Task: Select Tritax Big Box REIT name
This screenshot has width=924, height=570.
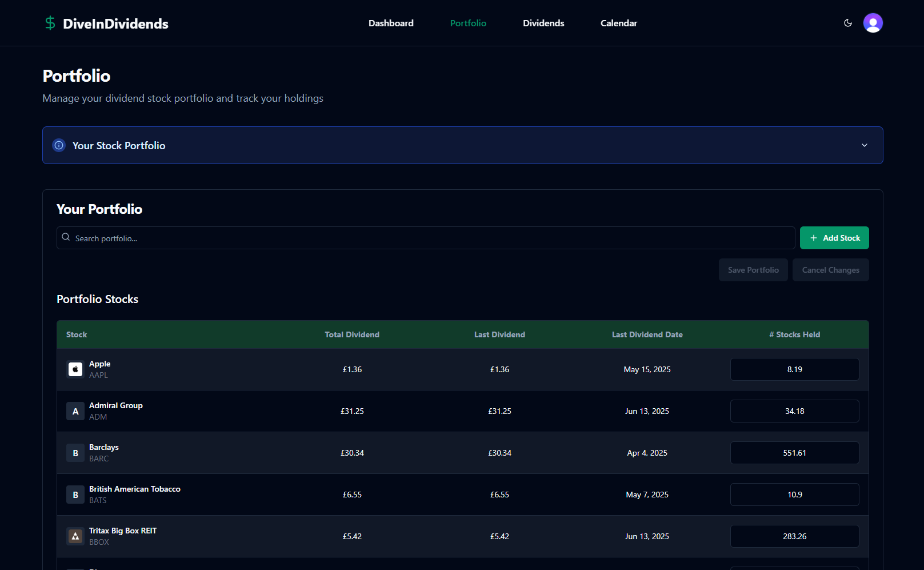Action: [123, 531]
